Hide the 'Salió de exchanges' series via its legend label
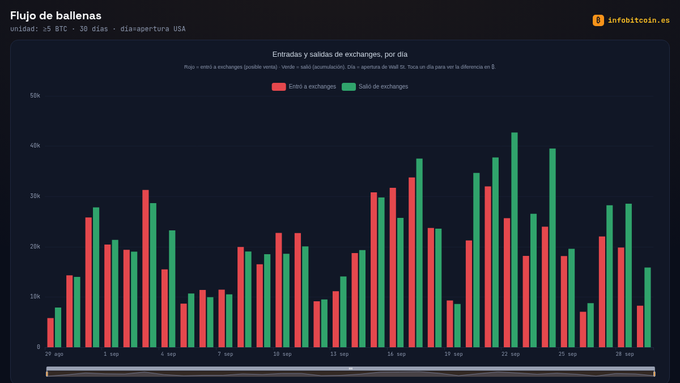The width and height of the screenshot is (680, 383). (383, 87)
